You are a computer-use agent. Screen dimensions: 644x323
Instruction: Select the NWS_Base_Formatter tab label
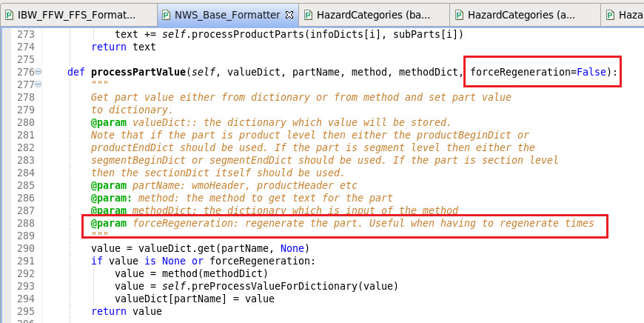click(x=227, y=16)
